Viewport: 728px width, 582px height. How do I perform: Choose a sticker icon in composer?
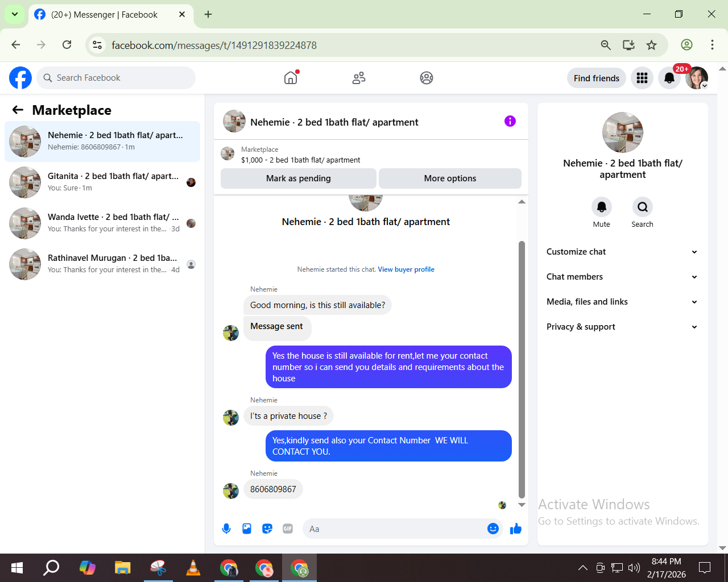[267, 529]
